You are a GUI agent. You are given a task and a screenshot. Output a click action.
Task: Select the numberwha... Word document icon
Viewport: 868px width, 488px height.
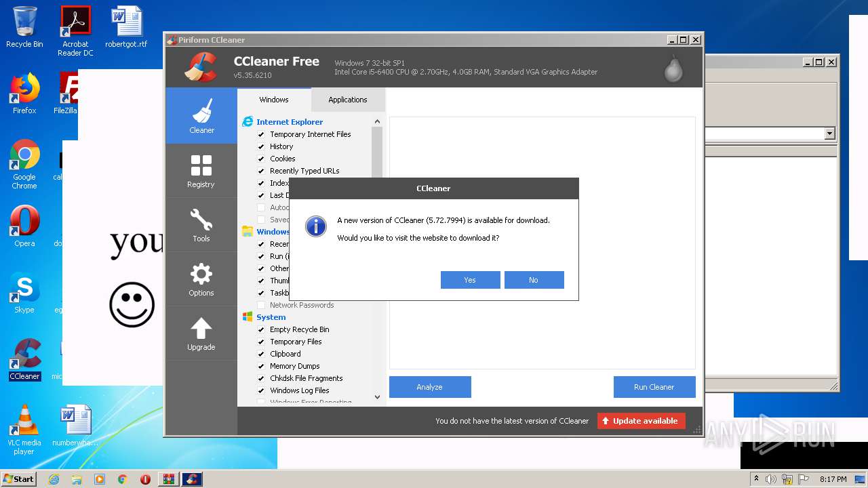[x=75, y=426]
